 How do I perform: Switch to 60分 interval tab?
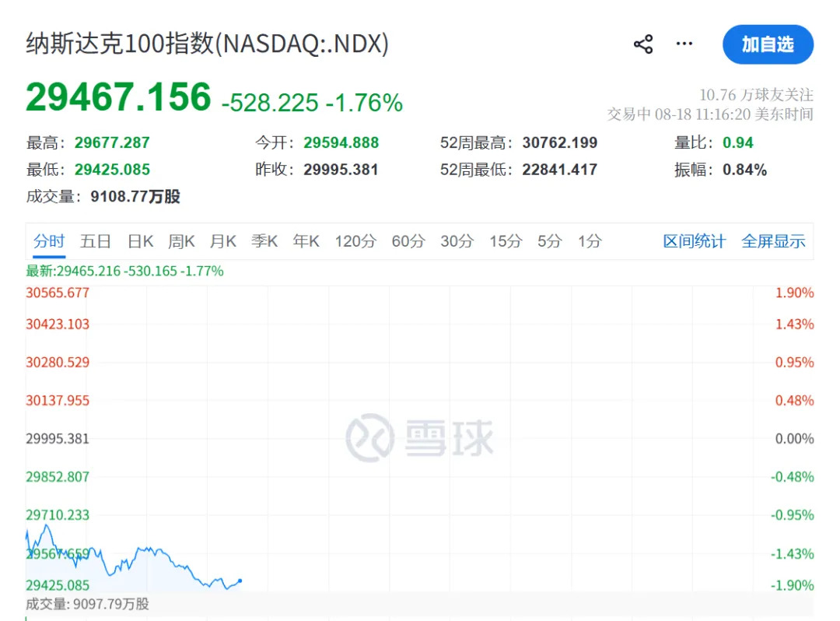[408, 241]
